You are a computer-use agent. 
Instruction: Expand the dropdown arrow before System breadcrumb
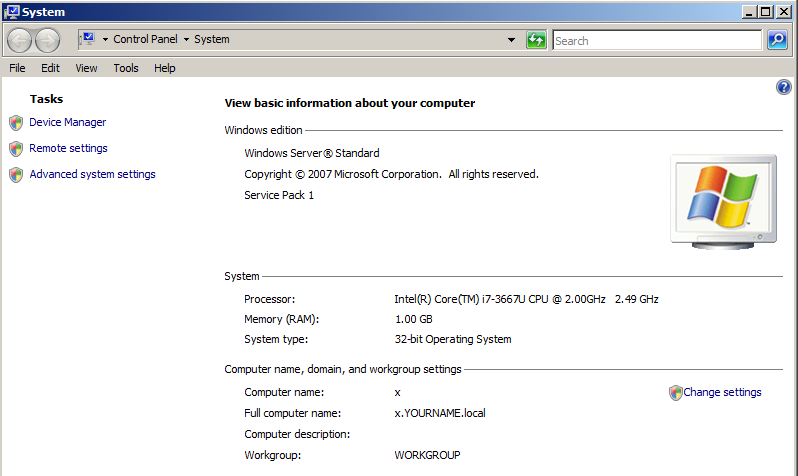(x=186, y=39)
